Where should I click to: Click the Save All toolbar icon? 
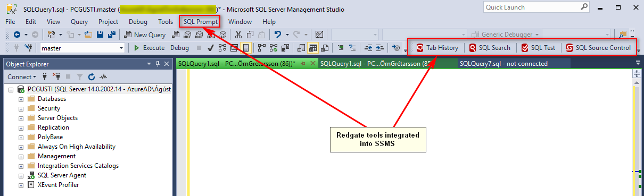pos(112,35)
